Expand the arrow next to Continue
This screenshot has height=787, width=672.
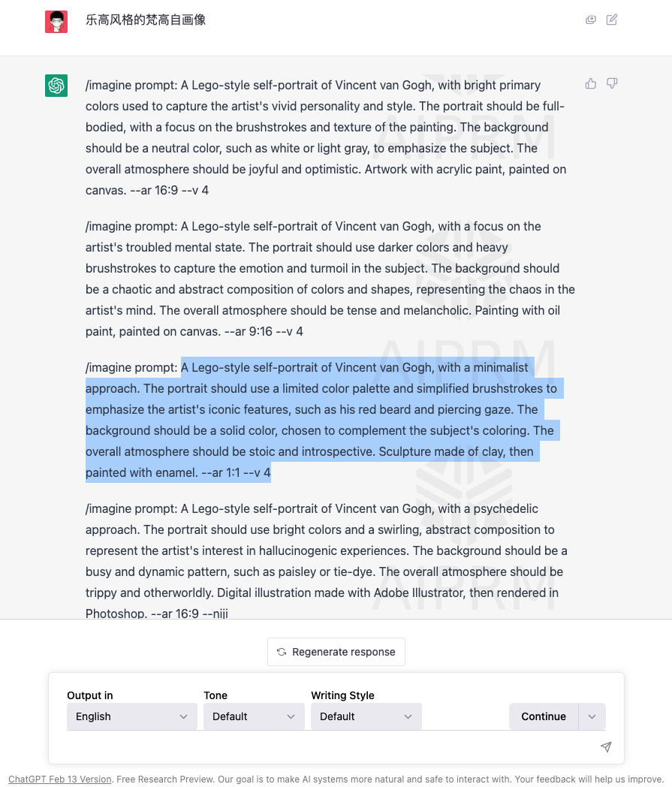592,716
